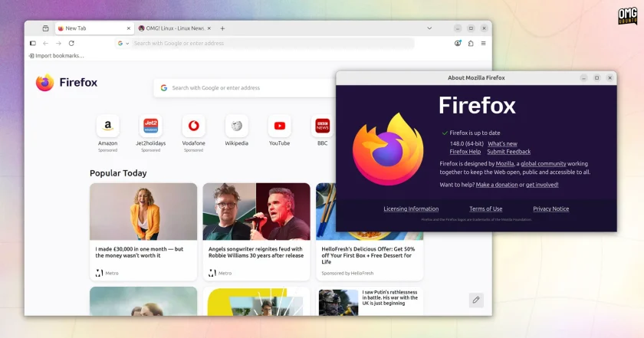Go back with the back arrow
Image resolution: width=644 pixels, height=338 pixels.
tap(45, 43)
